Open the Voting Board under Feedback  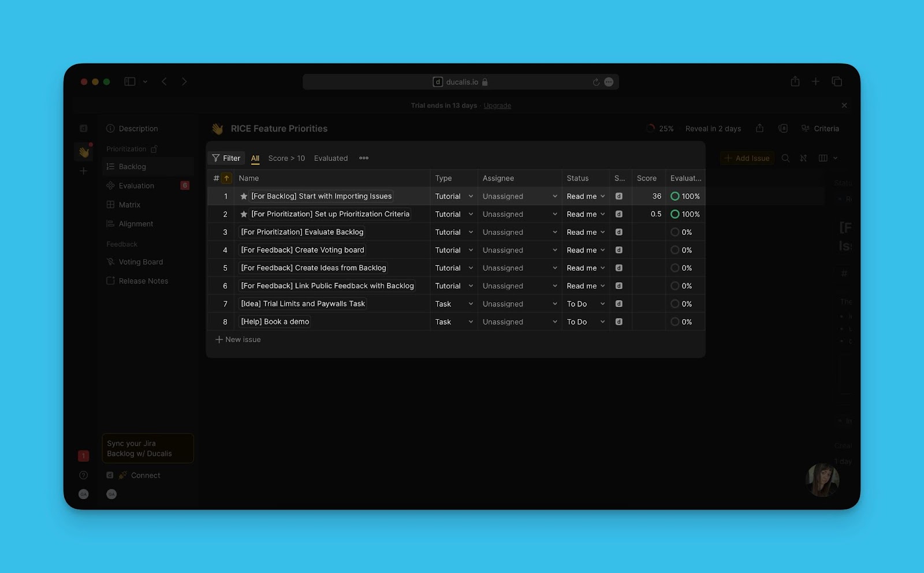tap(140, 261)
